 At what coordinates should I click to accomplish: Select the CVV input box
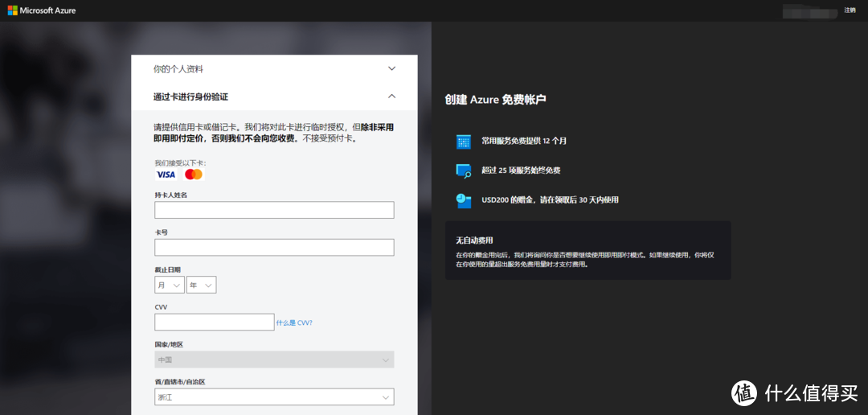pyautogui.click(x=215, y=322)
